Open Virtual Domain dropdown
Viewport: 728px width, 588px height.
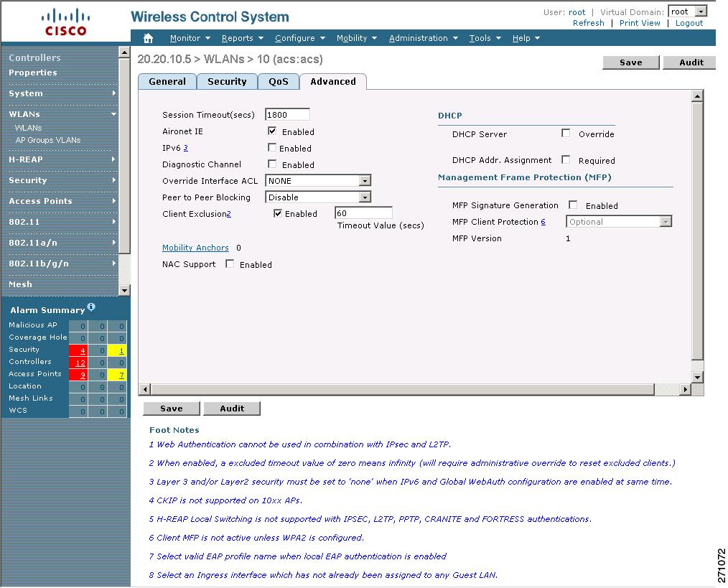click(688, 11)
